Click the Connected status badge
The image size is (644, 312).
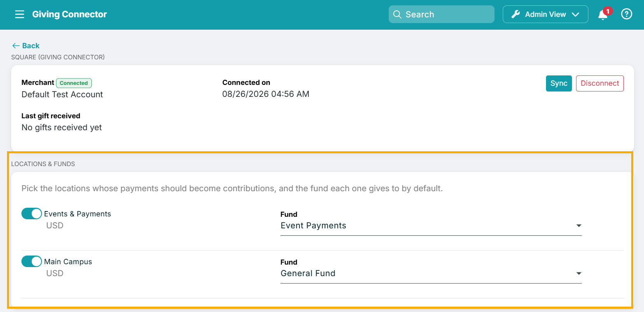74,83
